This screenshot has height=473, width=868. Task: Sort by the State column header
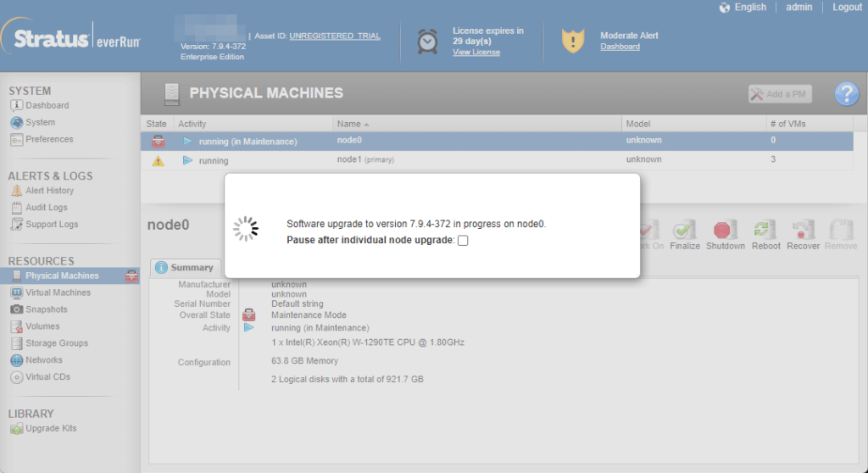point(157,124)
